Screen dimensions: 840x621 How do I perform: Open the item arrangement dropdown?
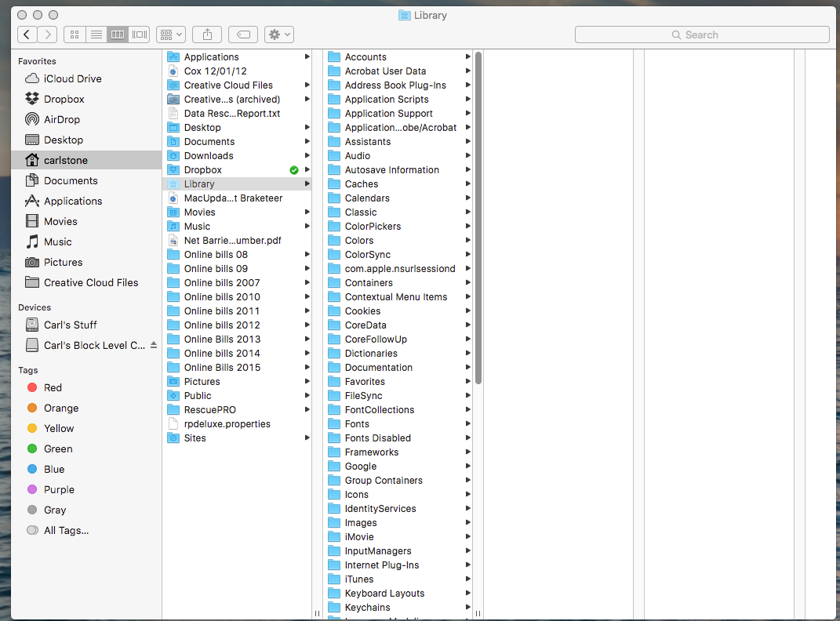(171, 34)
